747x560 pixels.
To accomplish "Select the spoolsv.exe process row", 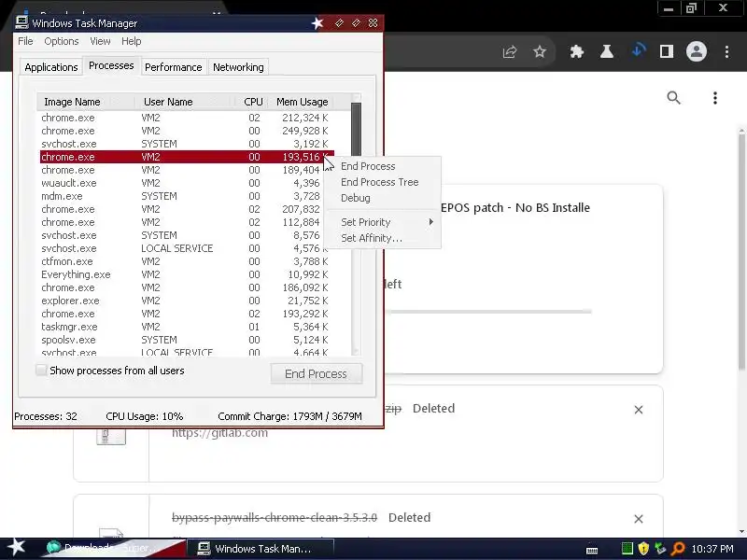I will [x=187, y=340].
